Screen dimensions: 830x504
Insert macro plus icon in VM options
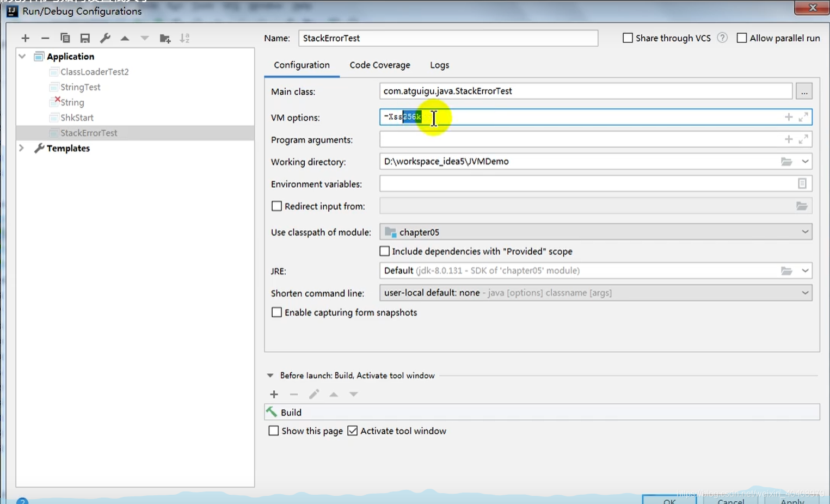click(789, 117)
